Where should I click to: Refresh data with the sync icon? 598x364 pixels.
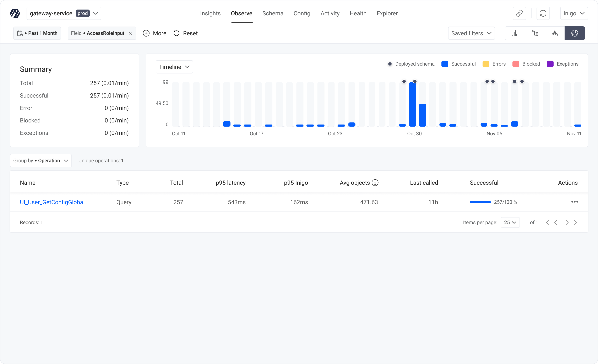click(543, 13)
